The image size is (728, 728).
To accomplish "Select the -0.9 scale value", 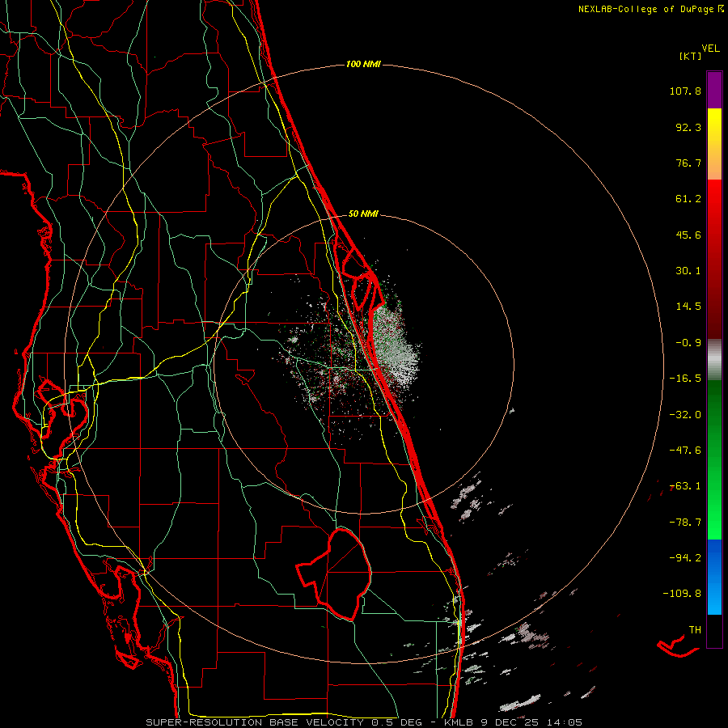I will [x=688, y=343].
